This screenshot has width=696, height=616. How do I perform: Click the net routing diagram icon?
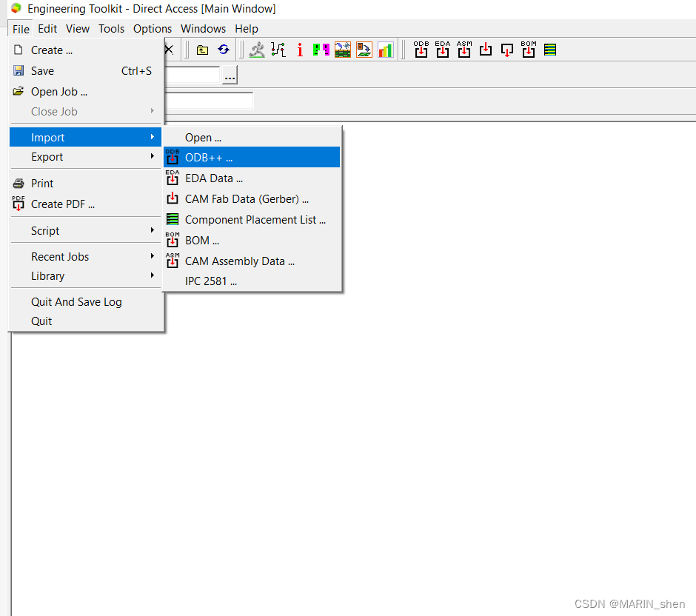point(278,50)
